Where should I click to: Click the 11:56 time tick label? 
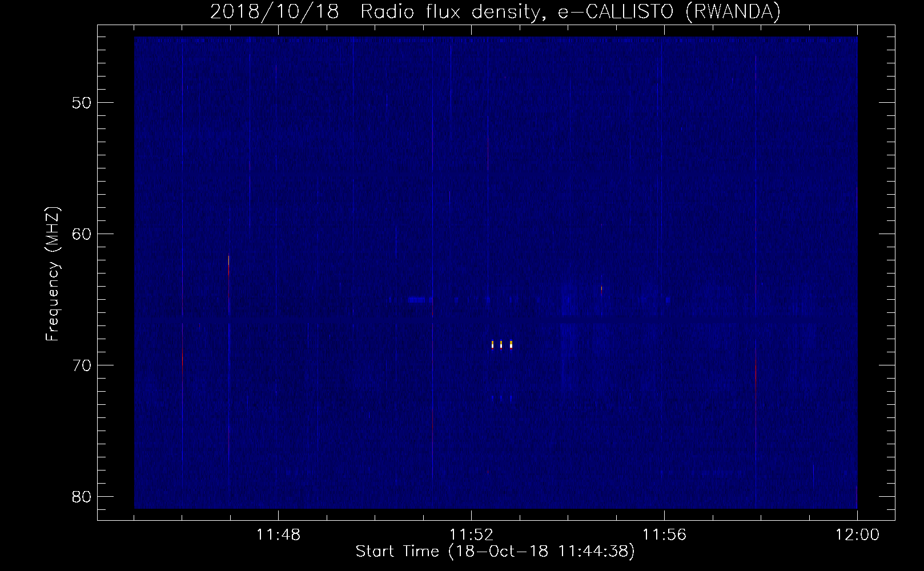(x=664, y=535)
